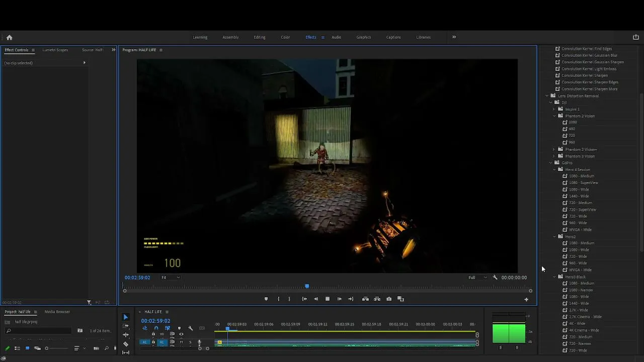Add a marker in the timeline
This screenshot has width=644, height=362.
[x=179, y=328]
